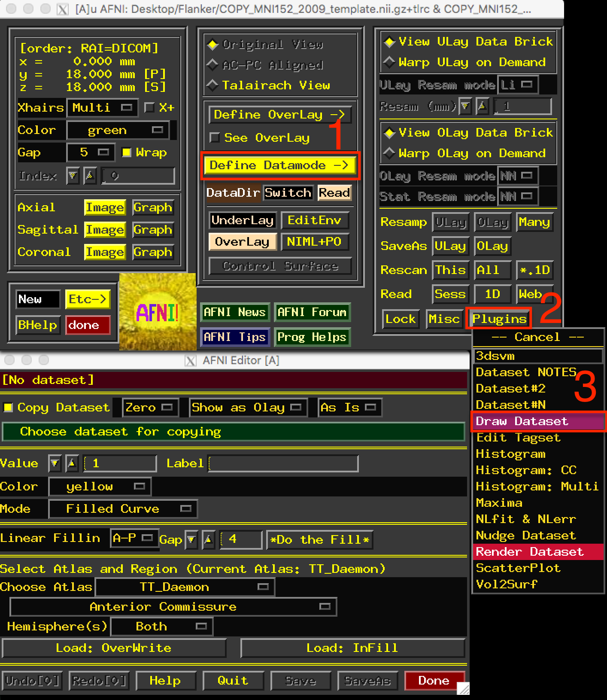Open the Show as Olay dropdown

coord(247,407)
